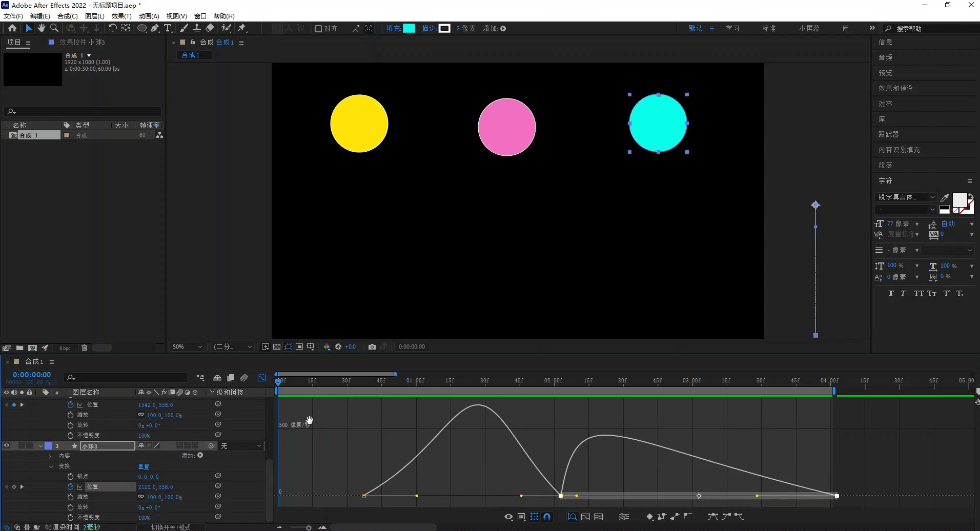Screen dimensions: 980x531
Task: Toggle stopwatch for 锚点 of 小球3
Action: (70, 476)
